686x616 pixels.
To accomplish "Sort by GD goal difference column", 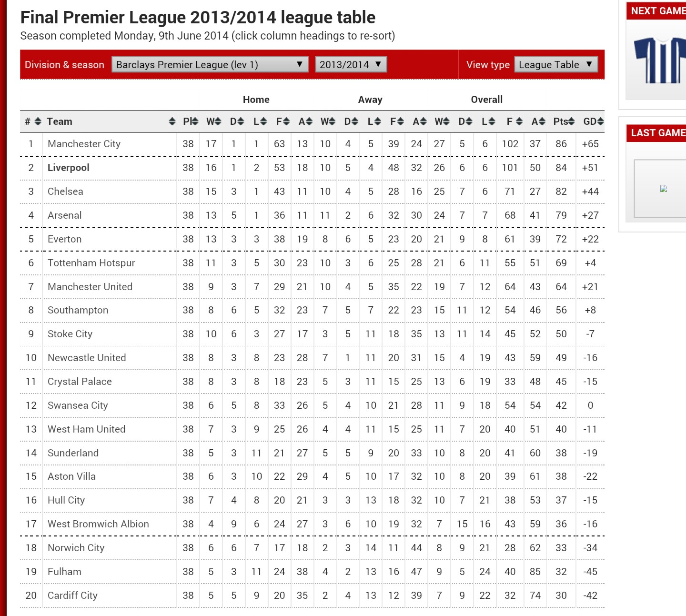I will point(593,121).
